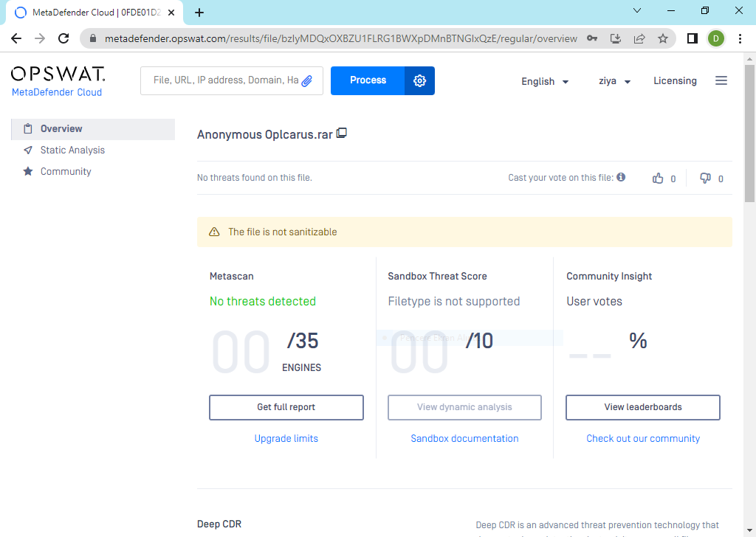Copy file name Anonymous OpIcarus.rar
Screen dimensions: 756x537
[342, 133]
